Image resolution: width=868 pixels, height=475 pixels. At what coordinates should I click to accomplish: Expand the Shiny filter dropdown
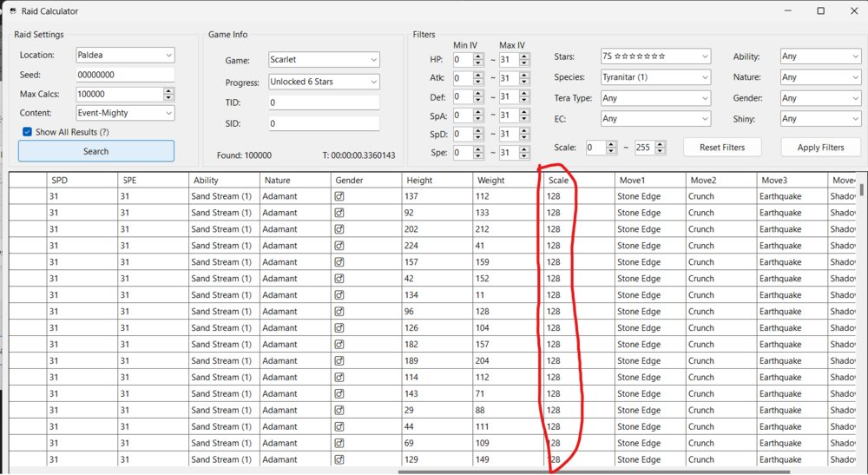pos(819,119)
